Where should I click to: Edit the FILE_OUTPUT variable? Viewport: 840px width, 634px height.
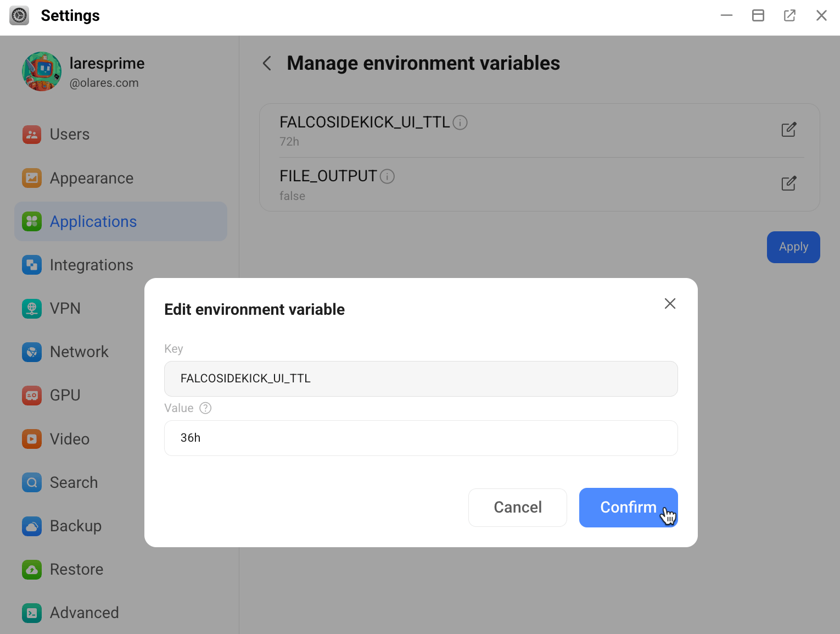tap(788, 183)
